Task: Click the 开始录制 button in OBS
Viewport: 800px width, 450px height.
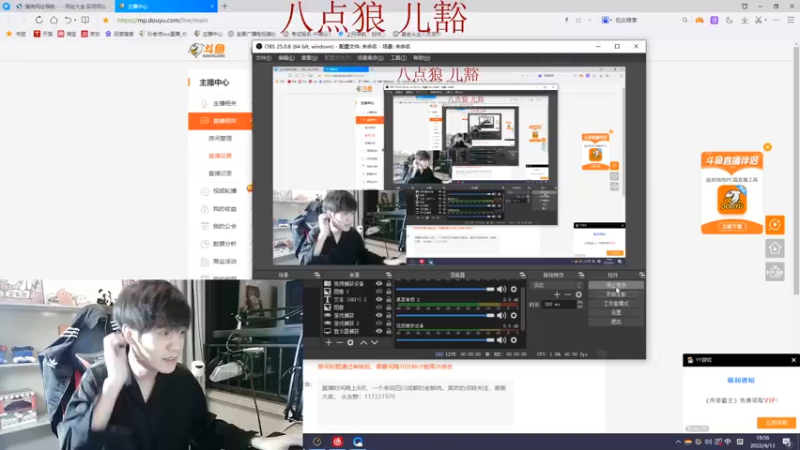Action: (616, 294)
